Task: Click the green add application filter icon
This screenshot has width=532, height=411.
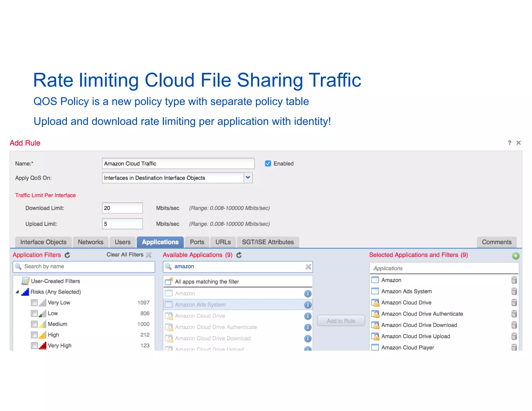Action: click(516, 256)
